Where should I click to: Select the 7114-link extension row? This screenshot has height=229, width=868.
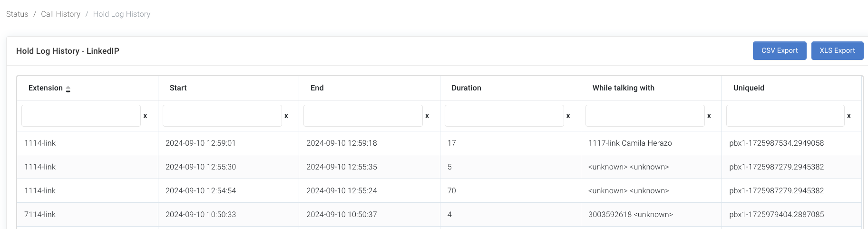tap(439, 215)
